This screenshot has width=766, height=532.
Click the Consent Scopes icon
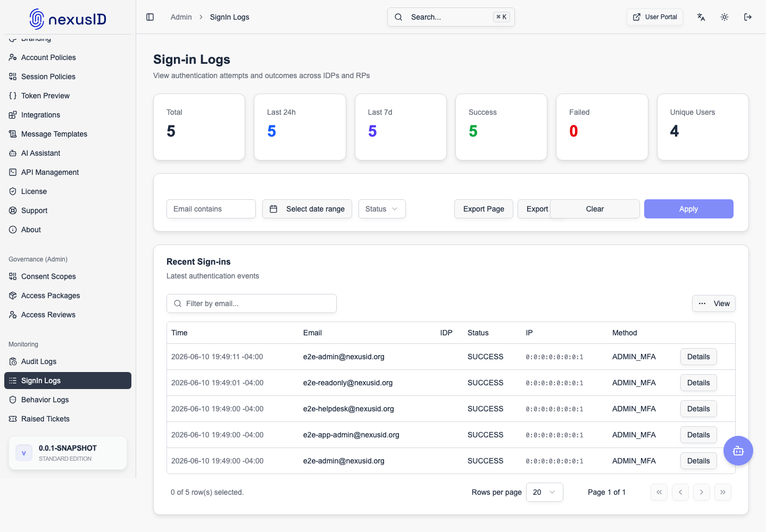13,276
